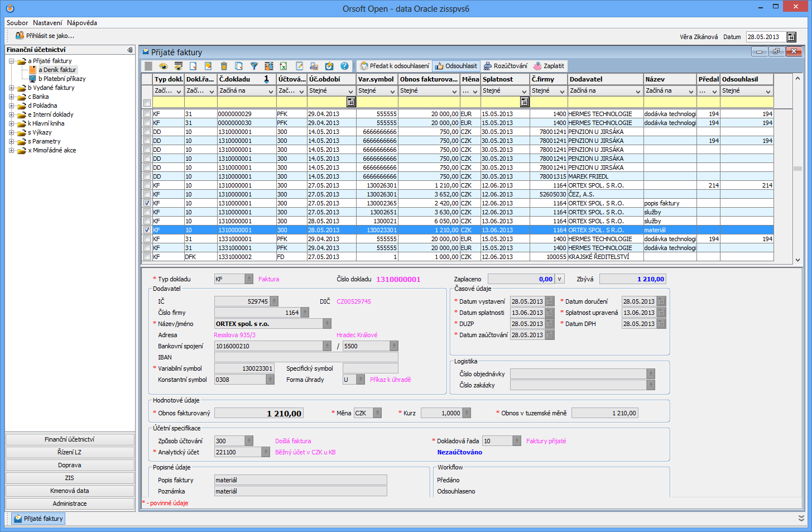Open calendar next to Datum 28.05.2013 field
The height and width of the screenshot is (532, 812).
(x=791, y=37)
